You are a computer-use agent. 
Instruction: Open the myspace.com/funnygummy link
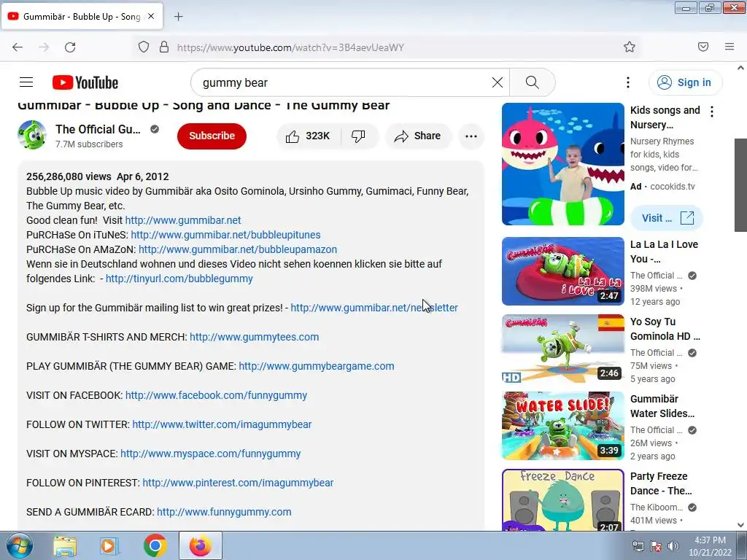pyautogui.click(x=211, y=454)
